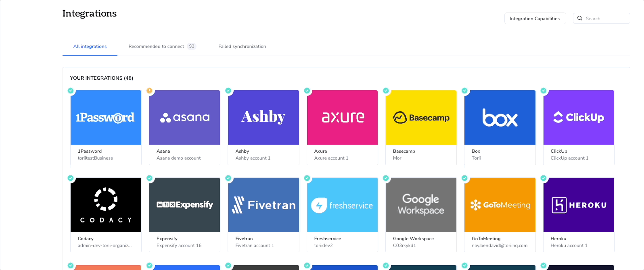Click the green check badge on Expensify
644x270 pixels.
pyautogui.click(x=149, y=178)
